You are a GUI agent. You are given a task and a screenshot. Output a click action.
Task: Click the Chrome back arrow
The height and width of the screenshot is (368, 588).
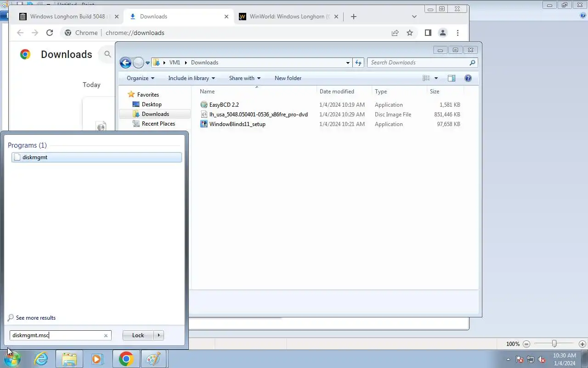coord(20,33)
